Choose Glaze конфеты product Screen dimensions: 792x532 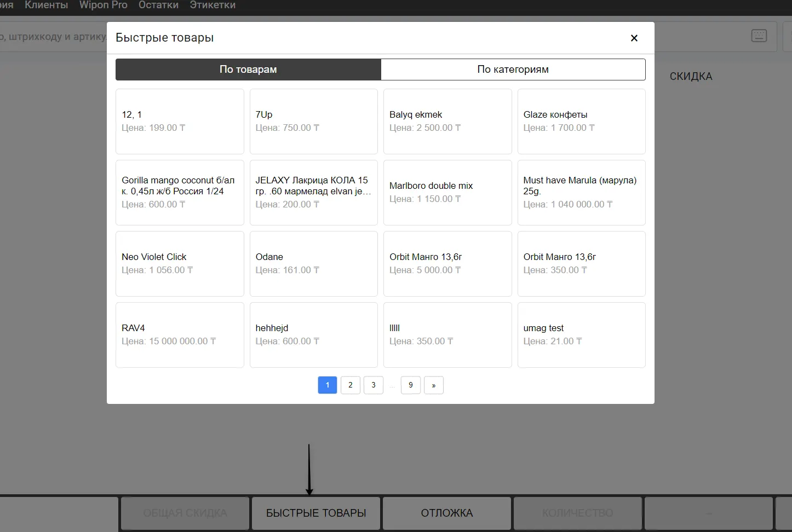pyautogui.click(x=581, y=122)
